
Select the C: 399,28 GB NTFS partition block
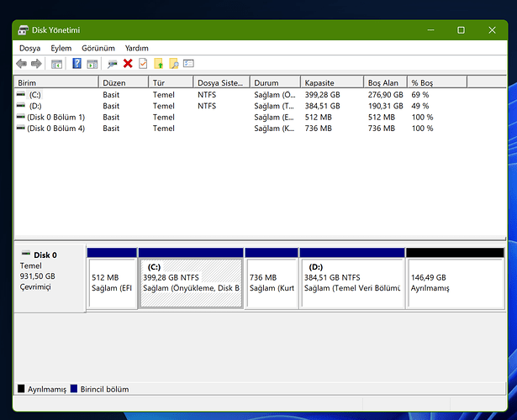[x=191, y=282]
